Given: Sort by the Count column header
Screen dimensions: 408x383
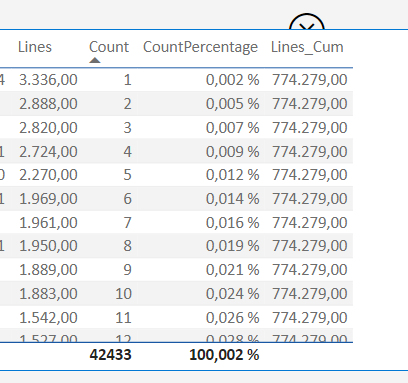Looking at the screenshot, I should pyautogui.click(x=109, y=47).
